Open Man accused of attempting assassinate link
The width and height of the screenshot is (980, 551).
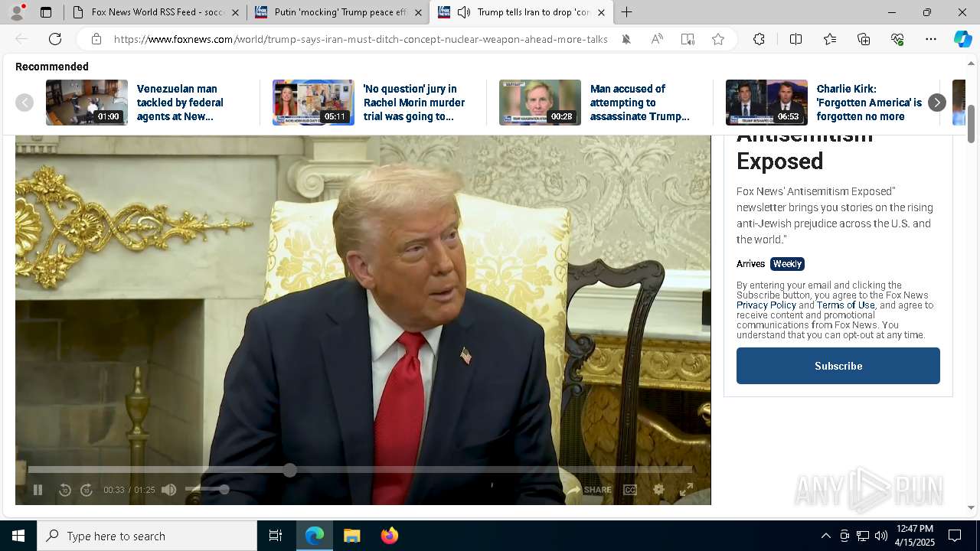[640, 103]
